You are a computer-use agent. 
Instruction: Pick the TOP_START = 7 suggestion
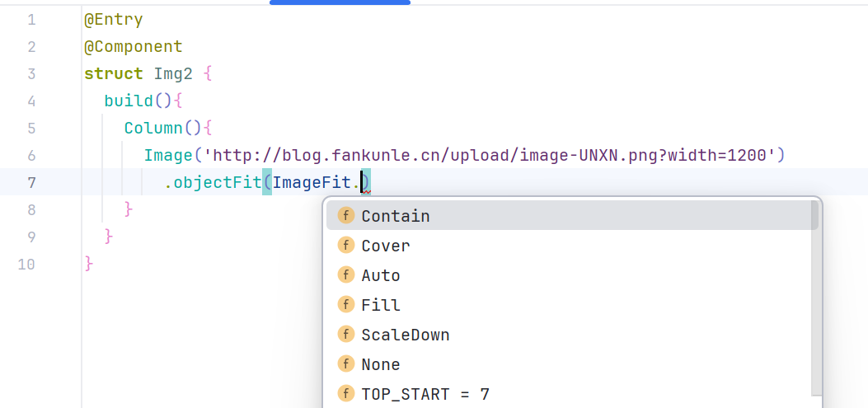tap(425, 394)
